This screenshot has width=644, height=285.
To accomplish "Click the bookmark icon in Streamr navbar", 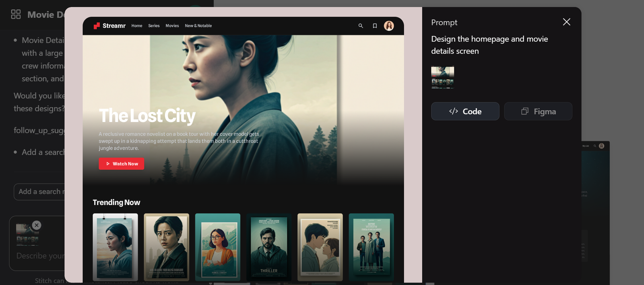I will click(375, 26).
